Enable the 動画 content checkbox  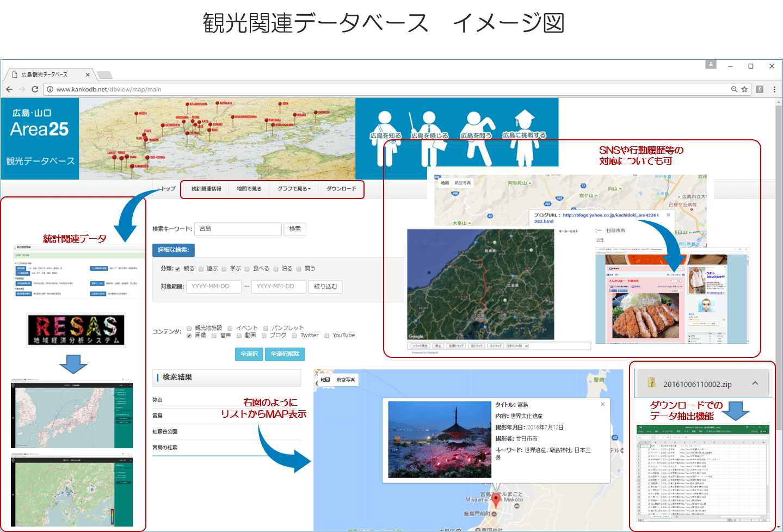point(239,336)
